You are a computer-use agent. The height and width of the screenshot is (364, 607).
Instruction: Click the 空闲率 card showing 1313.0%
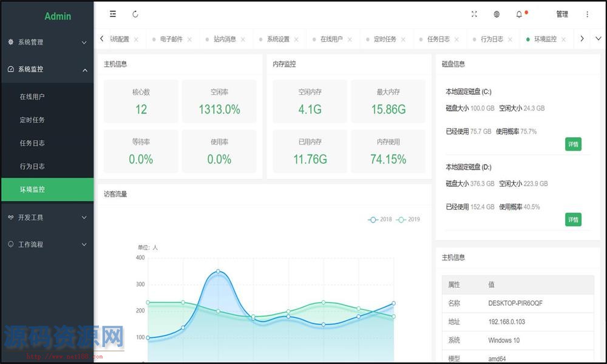(x=219, y=101)
